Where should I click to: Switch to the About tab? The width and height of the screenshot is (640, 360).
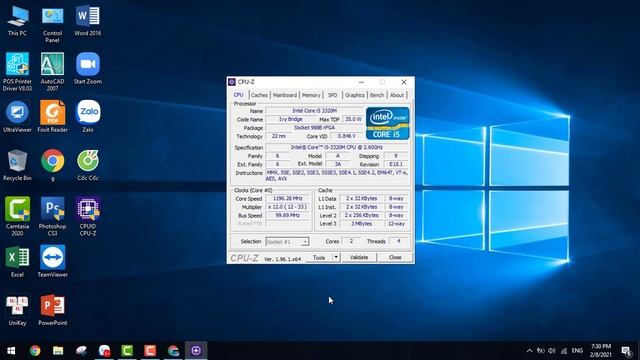coord(397,95)
